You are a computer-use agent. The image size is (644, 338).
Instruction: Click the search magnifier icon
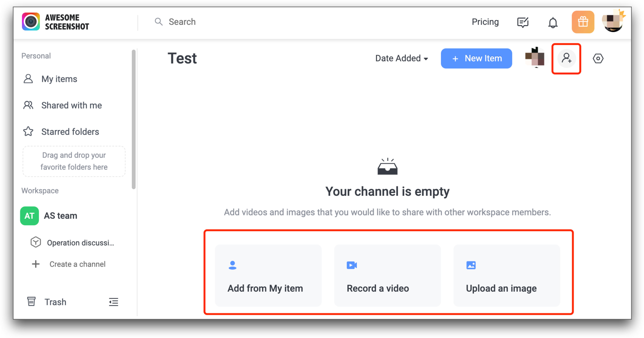click(158, 22)
